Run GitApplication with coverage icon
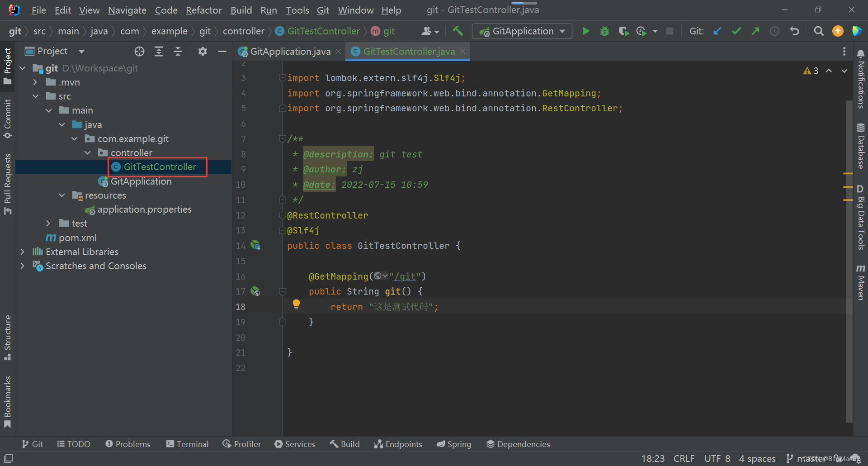868x466 pixels. click(x=623, y=31)
